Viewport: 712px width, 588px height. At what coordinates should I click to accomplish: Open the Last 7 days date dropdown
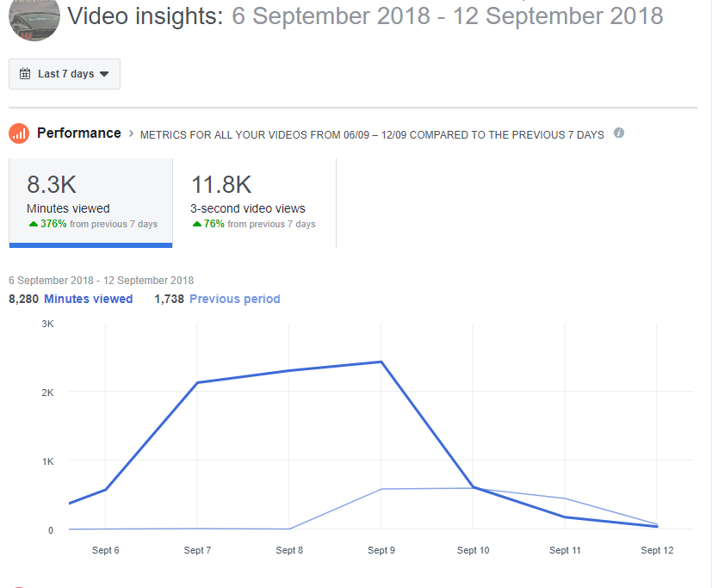[x=65, y=73]
